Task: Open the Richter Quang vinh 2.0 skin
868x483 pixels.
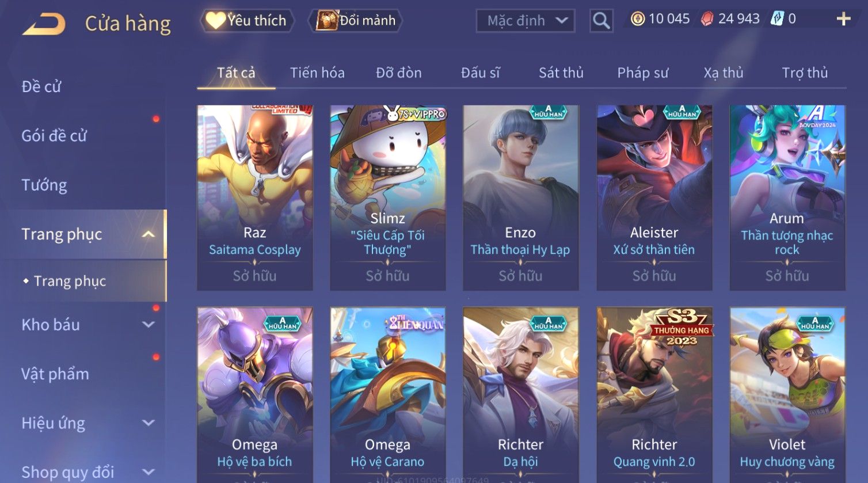Action: pyautogui.click(x=654, y=395)
